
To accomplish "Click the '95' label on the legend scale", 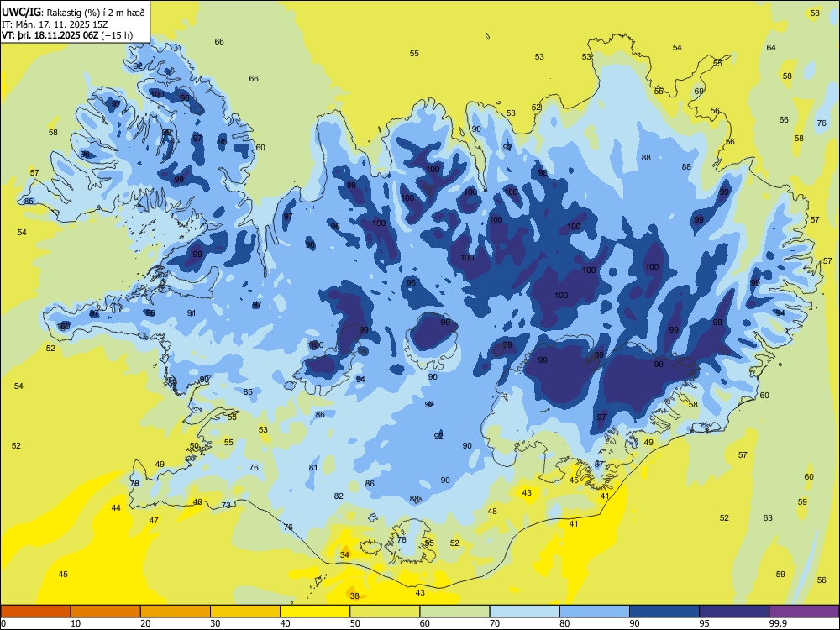I will coord(704,623).
